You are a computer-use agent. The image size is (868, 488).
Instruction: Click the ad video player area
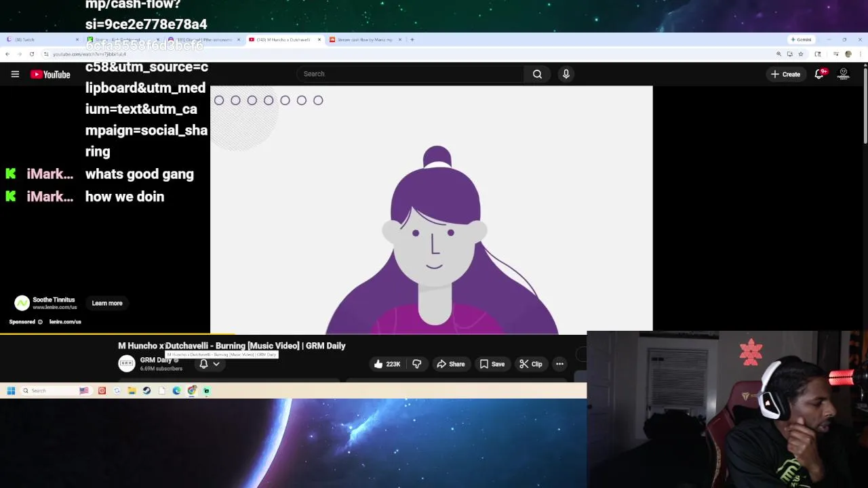(431, 210)
